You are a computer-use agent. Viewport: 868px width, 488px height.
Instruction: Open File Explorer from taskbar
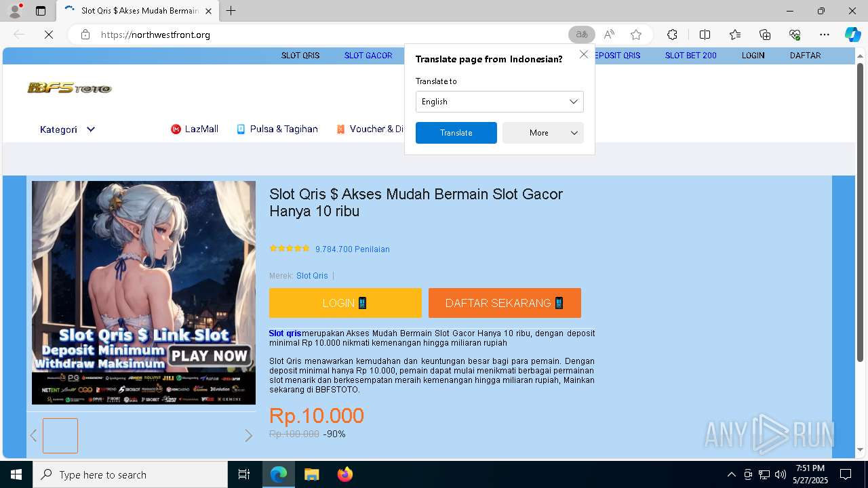tap(311, 474)
